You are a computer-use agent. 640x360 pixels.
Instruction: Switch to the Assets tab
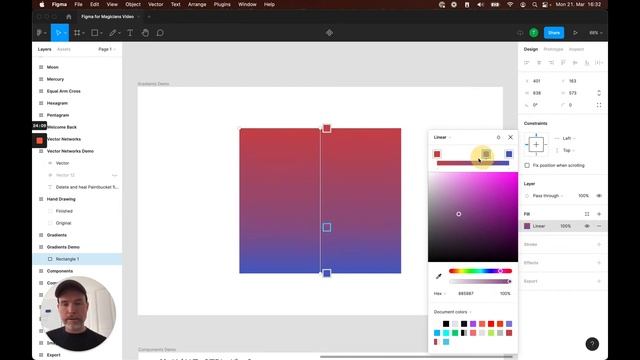[x=64, y=49]
